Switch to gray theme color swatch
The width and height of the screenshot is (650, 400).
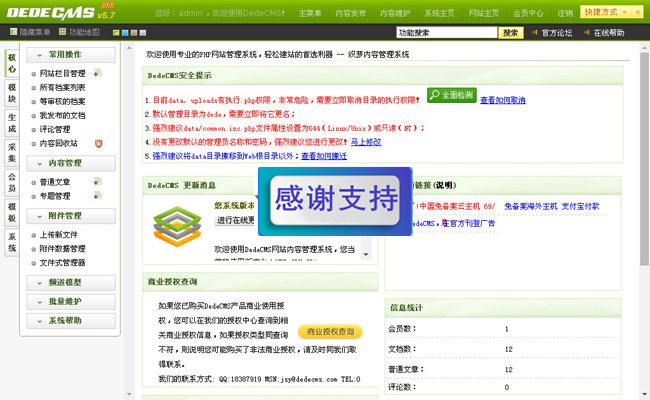pyautogui.click(x=143, y=33)
